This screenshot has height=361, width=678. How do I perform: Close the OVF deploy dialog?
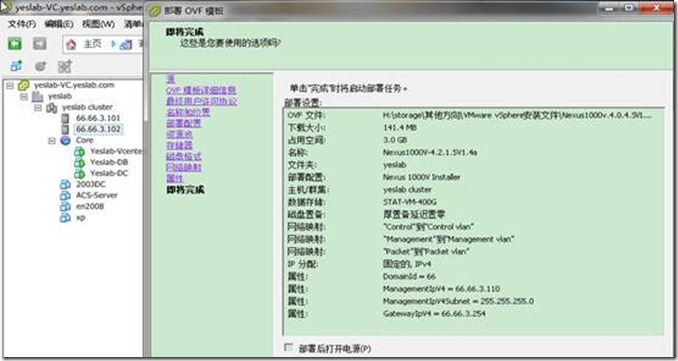tap(657, 8)
